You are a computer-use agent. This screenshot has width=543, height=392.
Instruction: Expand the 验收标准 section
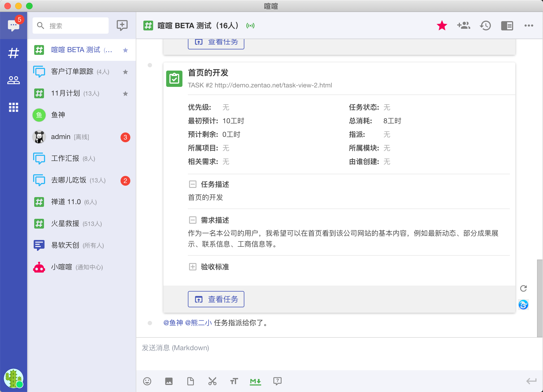[192, 267]
